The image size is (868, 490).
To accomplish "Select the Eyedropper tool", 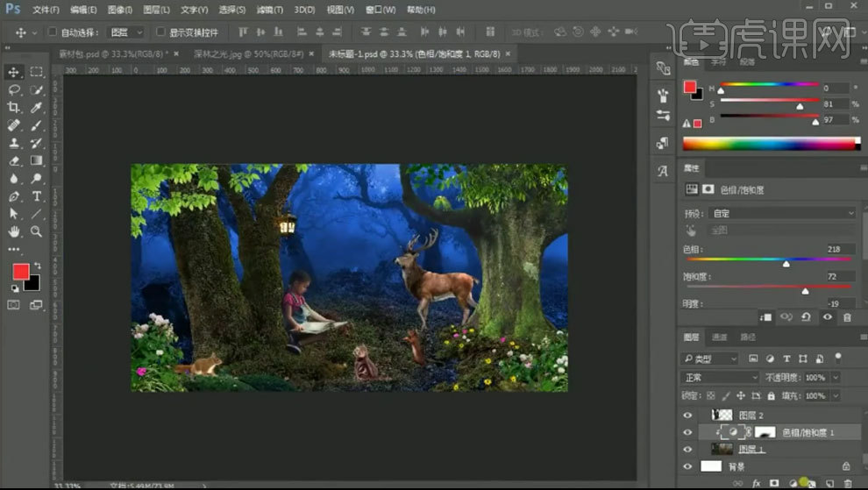I will [x=37, y=108].
